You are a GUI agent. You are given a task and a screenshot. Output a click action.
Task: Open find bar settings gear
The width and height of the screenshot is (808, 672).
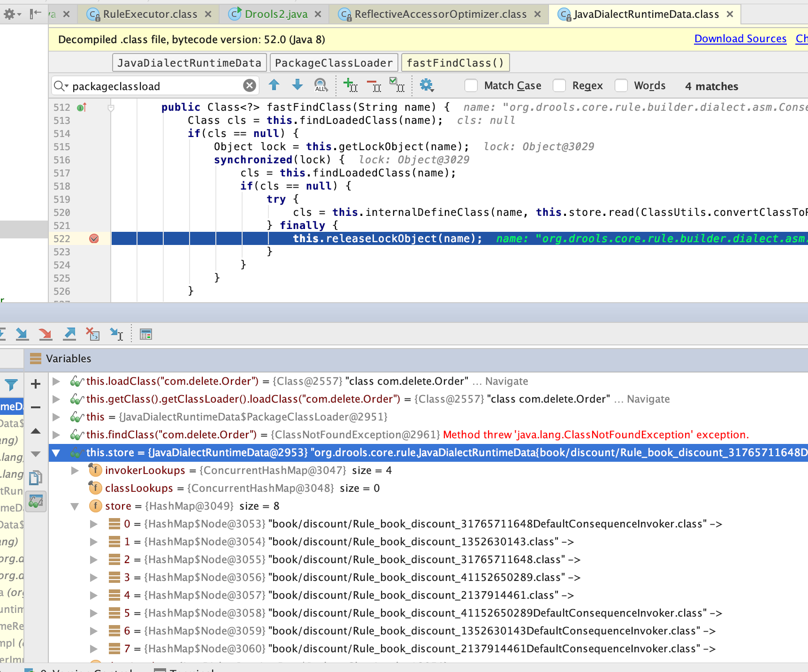pyautogui.click(x=427, y=85)
